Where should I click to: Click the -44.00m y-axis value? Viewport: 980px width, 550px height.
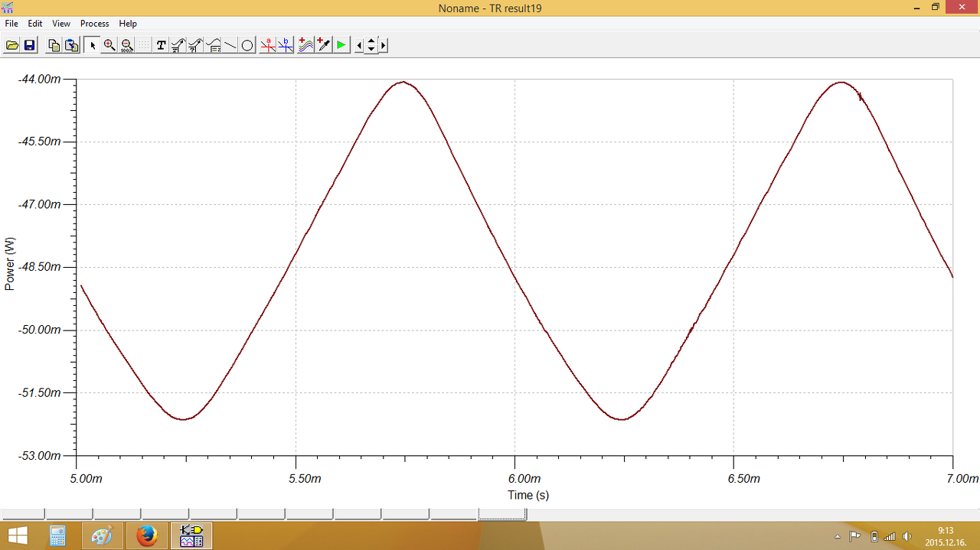pos(39,79)
